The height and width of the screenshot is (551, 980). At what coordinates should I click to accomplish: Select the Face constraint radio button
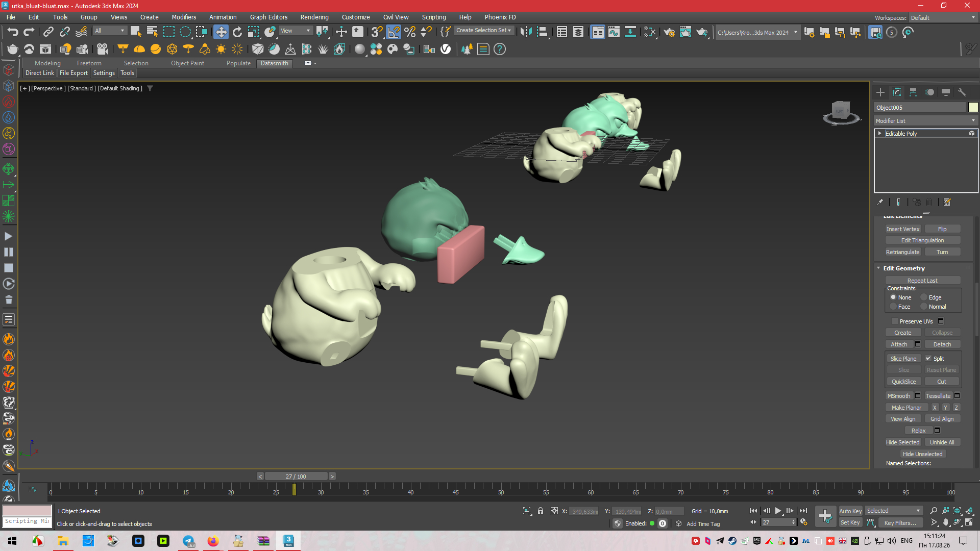[x=893, y=307]
